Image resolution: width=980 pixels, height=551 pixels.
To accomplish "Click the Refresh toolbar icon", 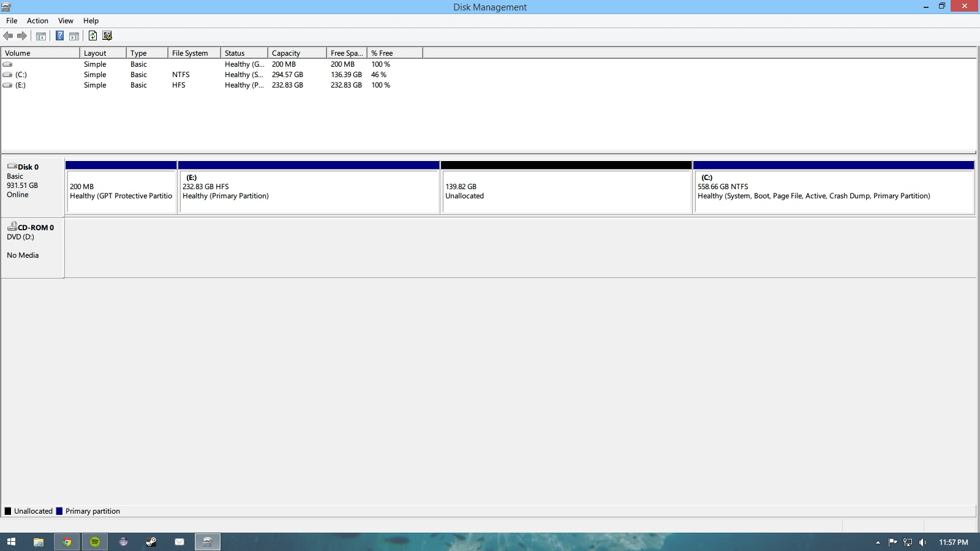I will 92,36.
